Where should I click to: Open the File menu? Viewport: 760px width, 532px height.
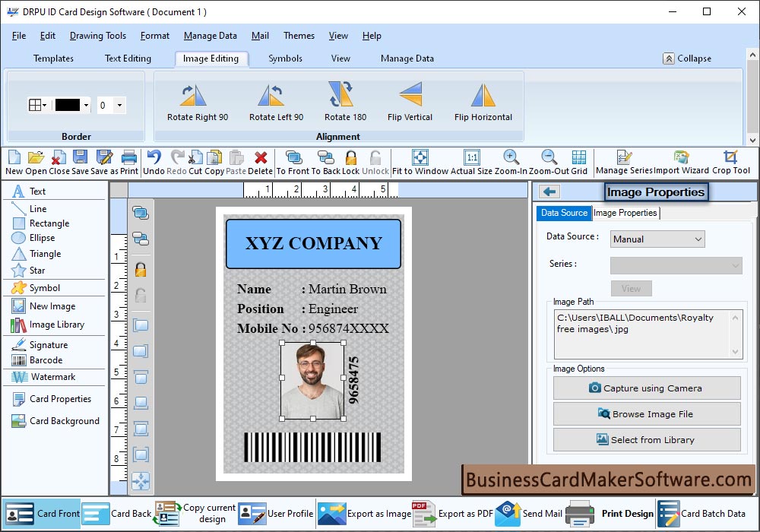tap(19, 36)
